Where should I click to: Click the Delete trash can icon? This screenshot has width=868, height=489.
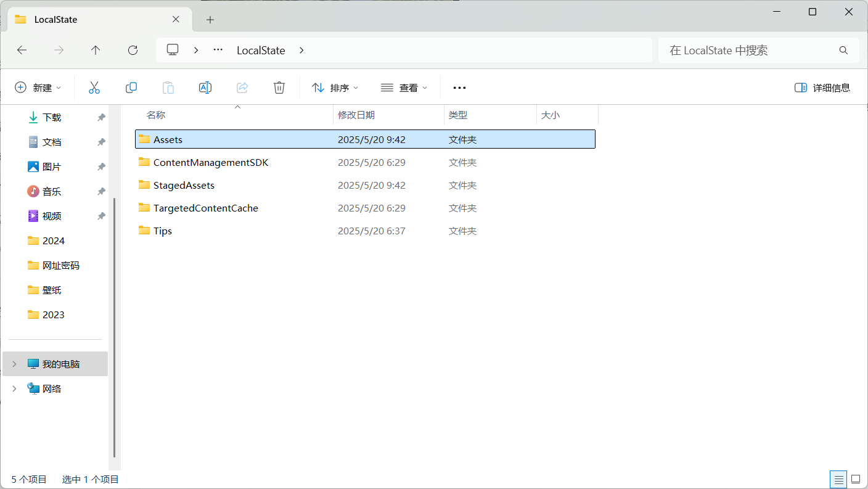(279, 88)
